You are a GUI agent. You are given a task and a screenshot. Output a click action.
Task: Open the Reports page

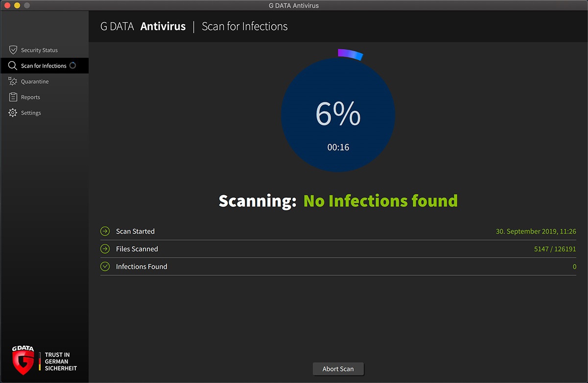pyautogui.click(x=30, y=97)
